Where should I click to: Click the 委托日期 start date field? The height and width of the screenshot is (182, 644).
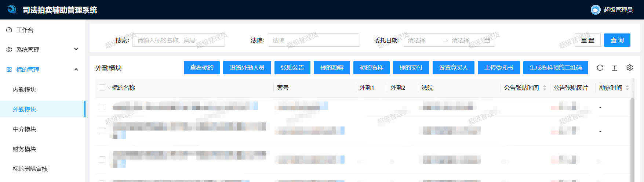[422, 40]
